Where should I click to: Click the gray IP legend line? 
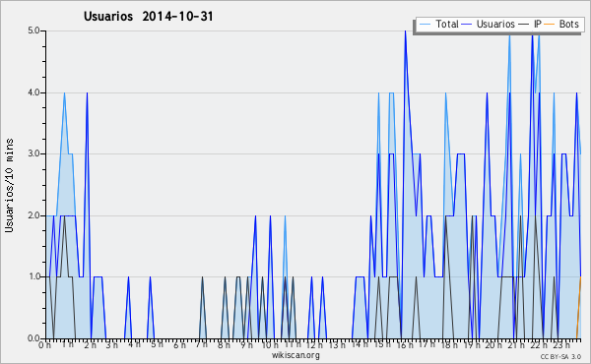pos(524,25)
